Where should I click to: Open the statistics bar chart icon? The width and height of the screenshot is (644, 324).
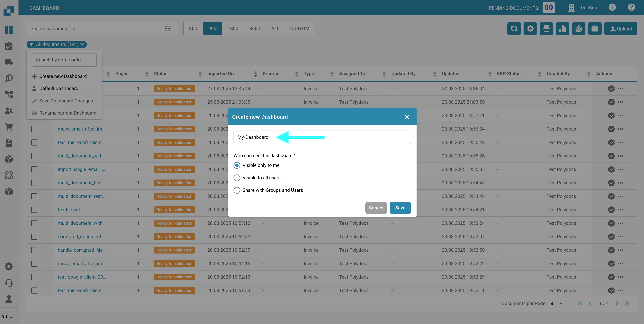pyautogui.click(x=562, y=29)
